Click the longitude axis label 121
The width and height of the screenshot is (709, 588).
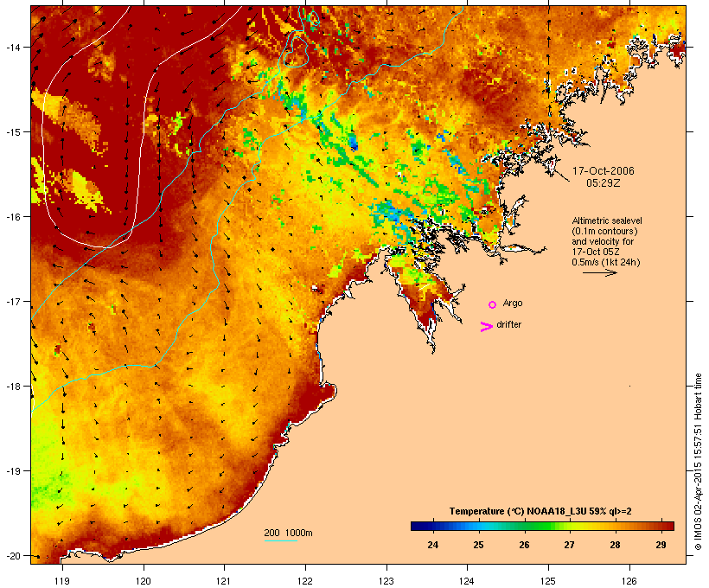[224, 581]
